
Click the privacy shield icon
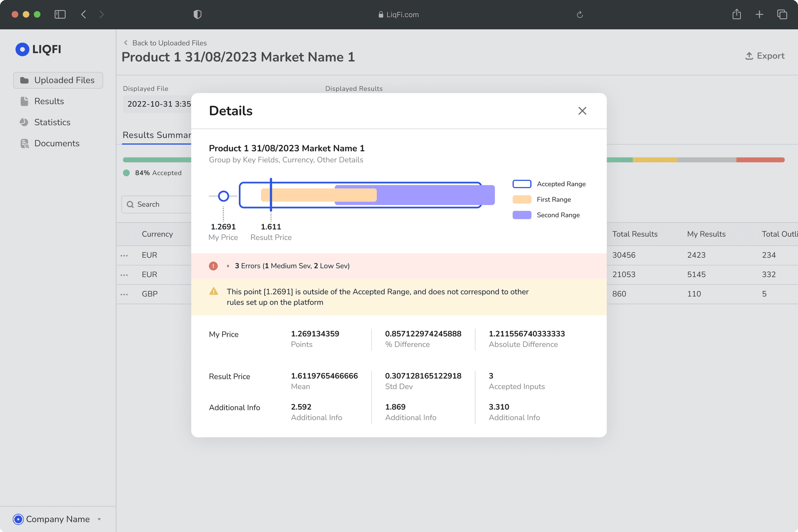(x=198, y=14)
